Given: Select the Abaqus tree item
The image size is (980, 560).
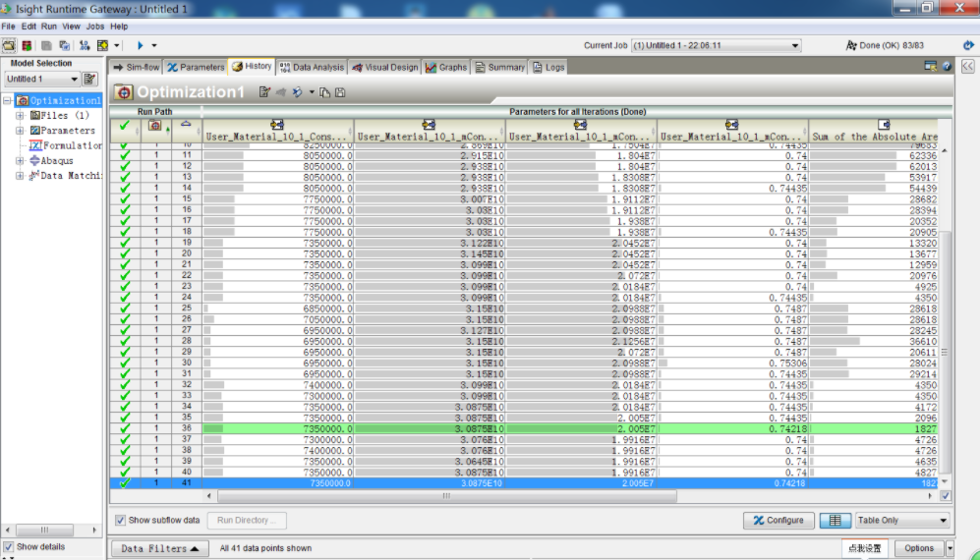Looking at the screenshot, I should pyautogui.click(x=51, y=160).
